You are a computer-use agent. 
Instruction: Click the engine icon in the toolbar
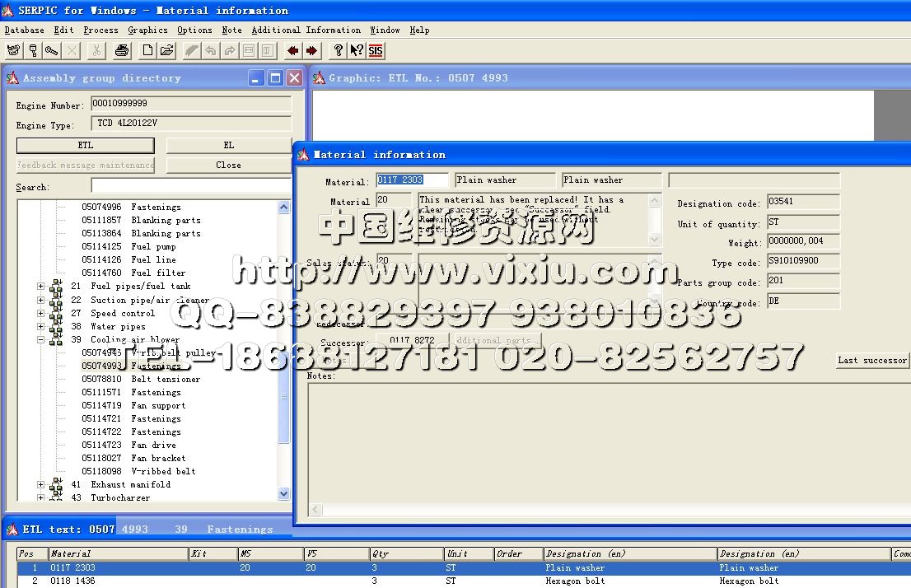tap(13, 50)
